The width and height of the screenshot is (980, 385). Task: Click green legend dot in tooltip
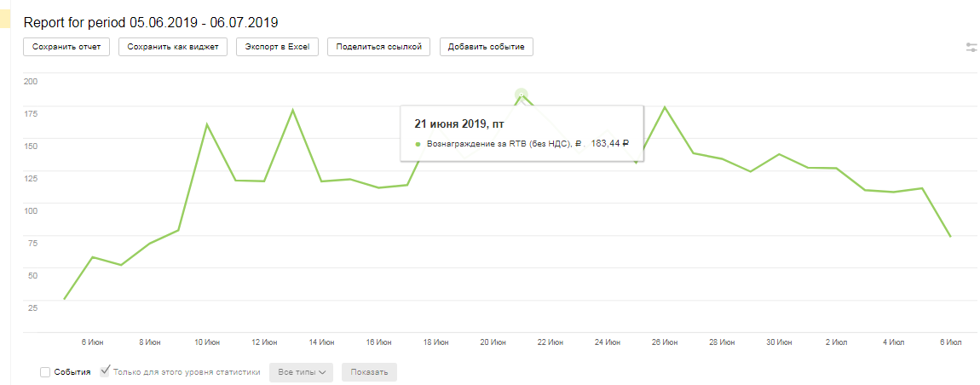tap(418, 144)
